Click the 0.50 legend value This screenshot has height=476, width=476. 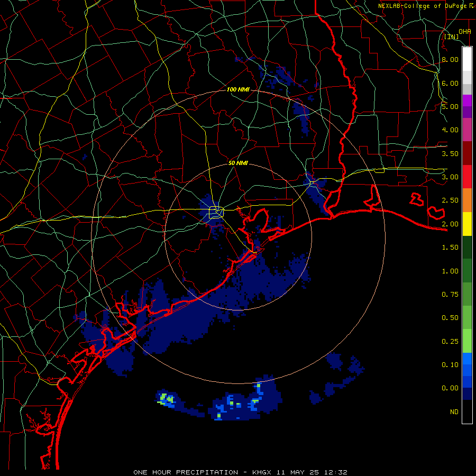tap(450, 318)
